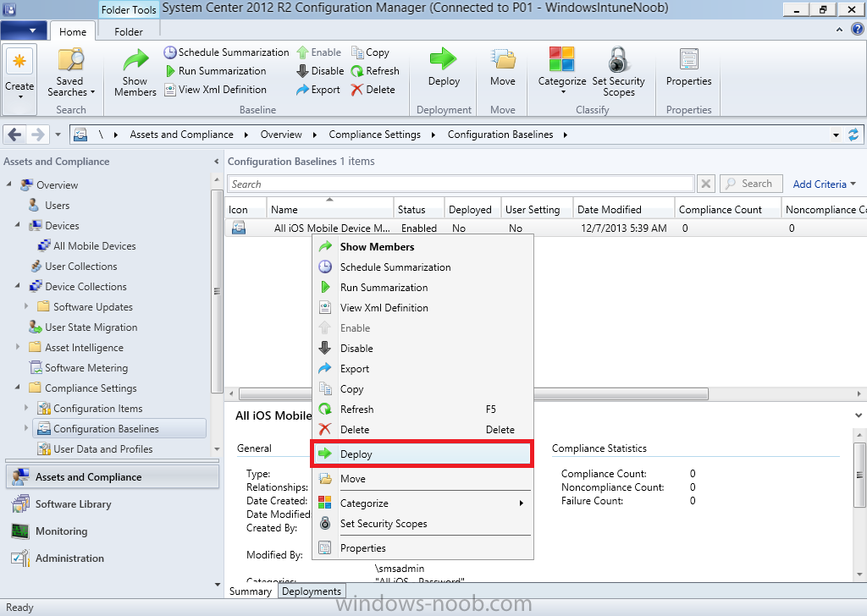Viewport: 867px width, 616px height.
Task: Expand the Asset Intelligence tree node
Action: 18,347
